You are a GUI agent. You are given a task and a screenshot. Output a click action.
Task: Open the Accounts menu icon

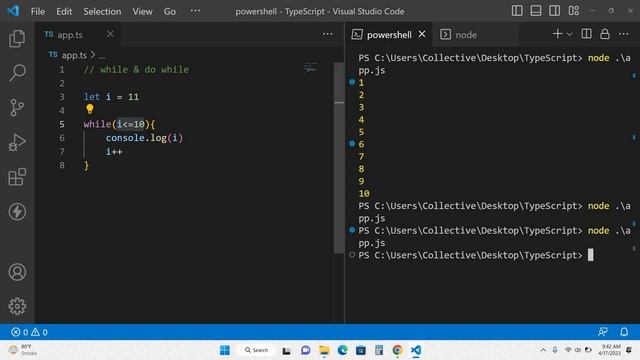tap(17, 272)
